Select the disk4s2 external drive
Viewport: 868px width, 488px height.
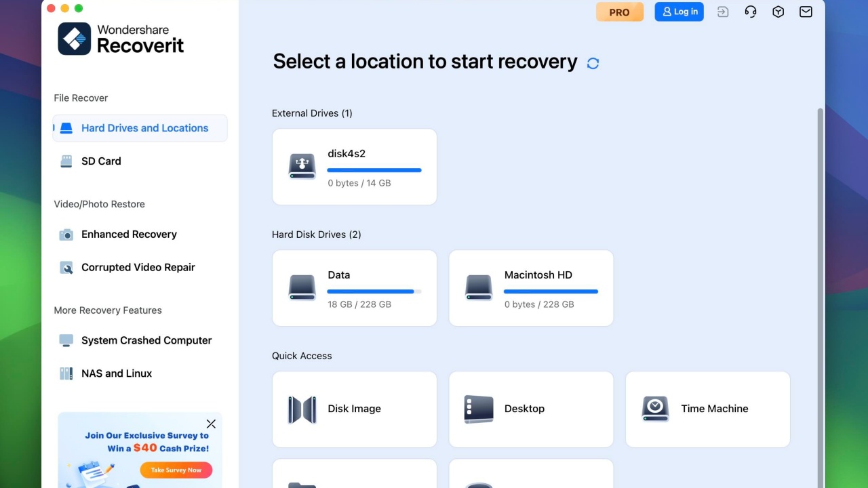(x=354, y=166)
